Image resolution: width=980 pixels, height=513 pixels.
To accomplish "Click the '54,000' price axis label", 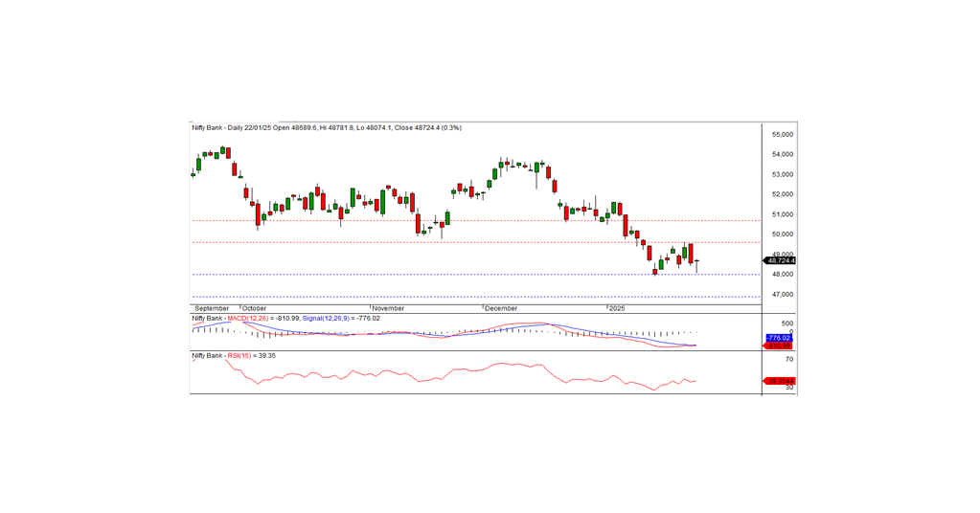I will tap(783, 155).
